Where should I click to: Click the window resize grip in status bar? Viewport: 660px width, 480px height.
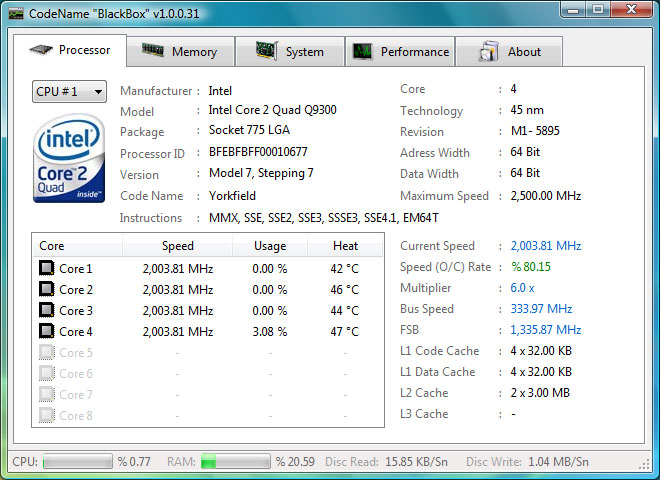click(644, 464)
